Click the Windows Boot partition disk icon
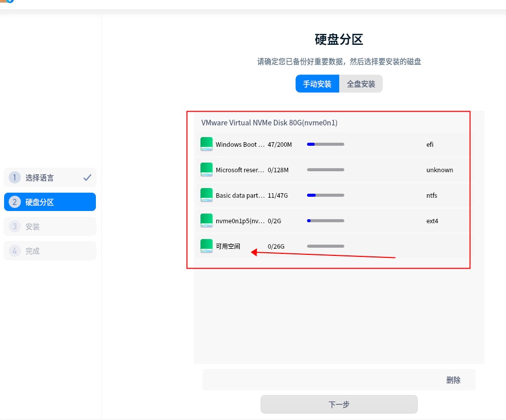The height and width of the screenshot is (420, 506). tap(206, 144)
